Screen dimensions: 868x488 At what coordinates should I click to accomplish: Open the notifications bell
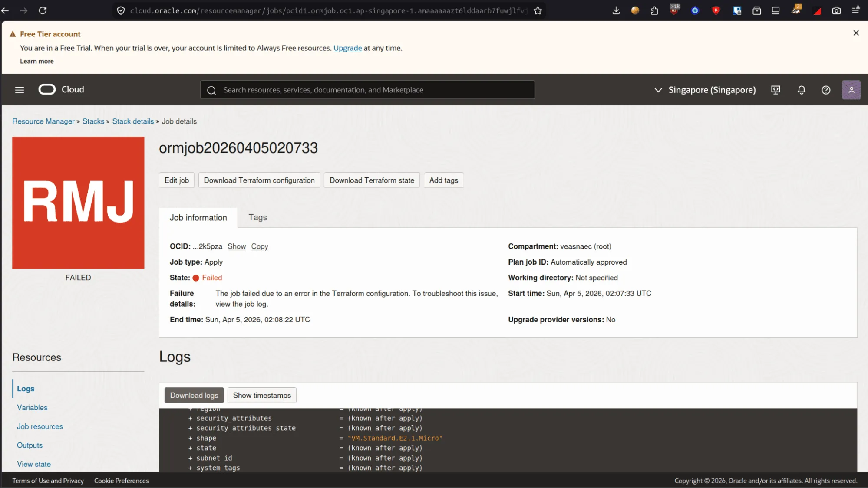pos(802,90)
